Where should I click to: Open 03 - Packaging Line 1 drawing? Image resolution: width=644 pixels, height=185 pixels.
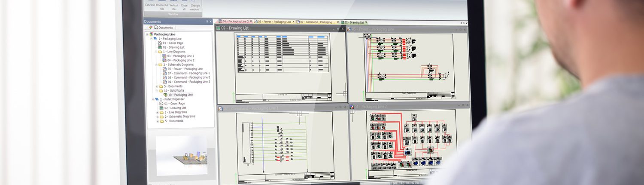pos(181,56)
